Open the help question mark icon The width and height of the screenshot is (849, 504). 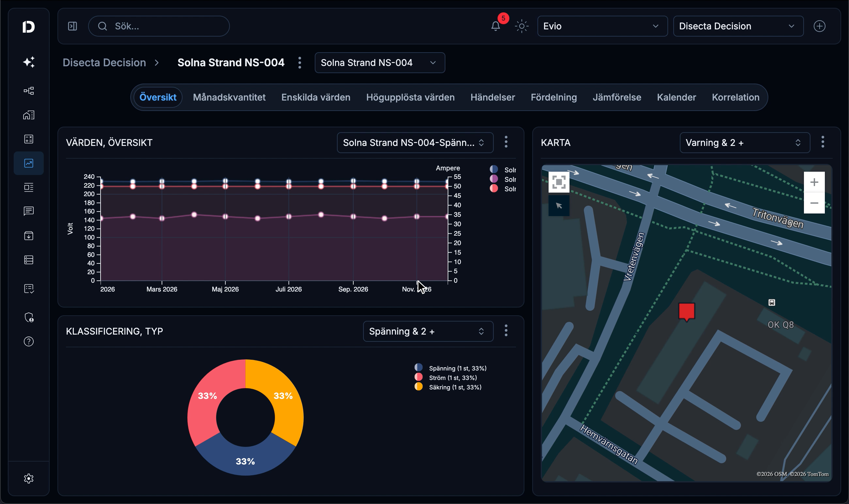[x=29, y=342]
